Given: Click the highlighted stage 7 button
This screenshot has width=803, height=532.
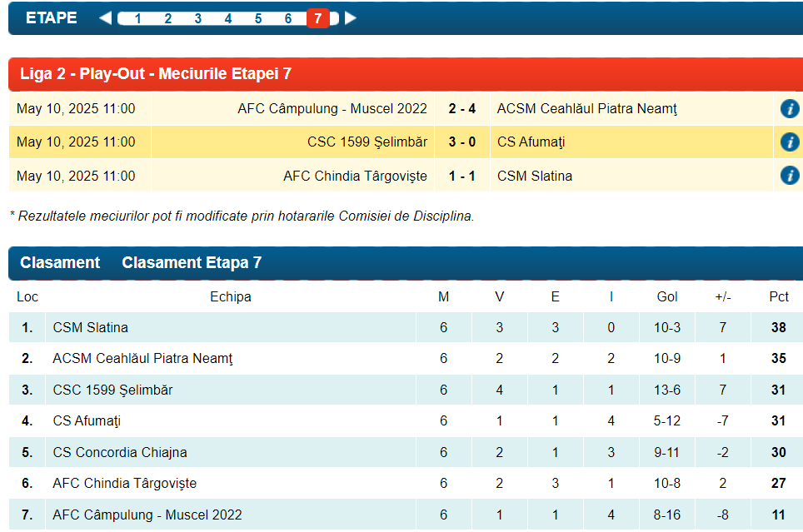Looking at the screenshot, I should (x=317, y=18).
